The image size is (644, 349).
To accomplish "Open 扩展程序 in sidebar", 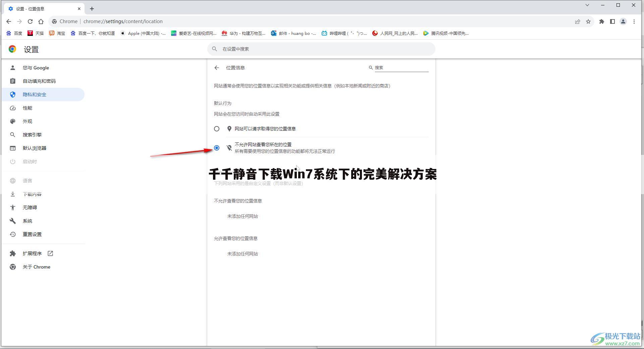I will [43, 253].
